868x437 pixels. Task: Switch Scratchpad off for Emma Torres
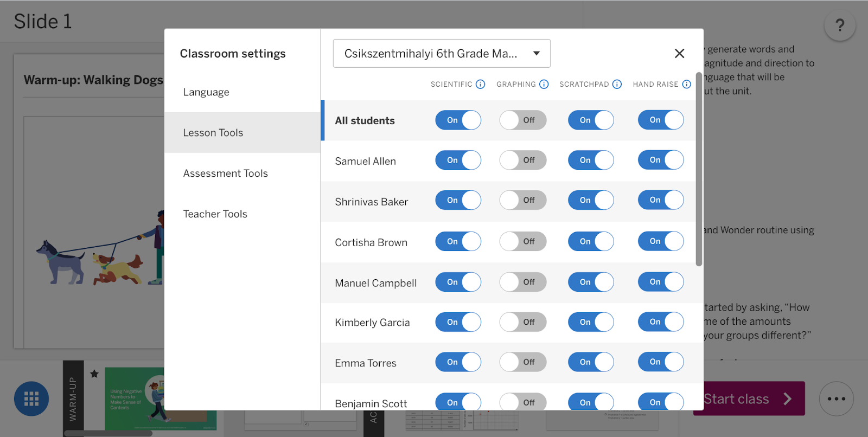pos(591,362)
